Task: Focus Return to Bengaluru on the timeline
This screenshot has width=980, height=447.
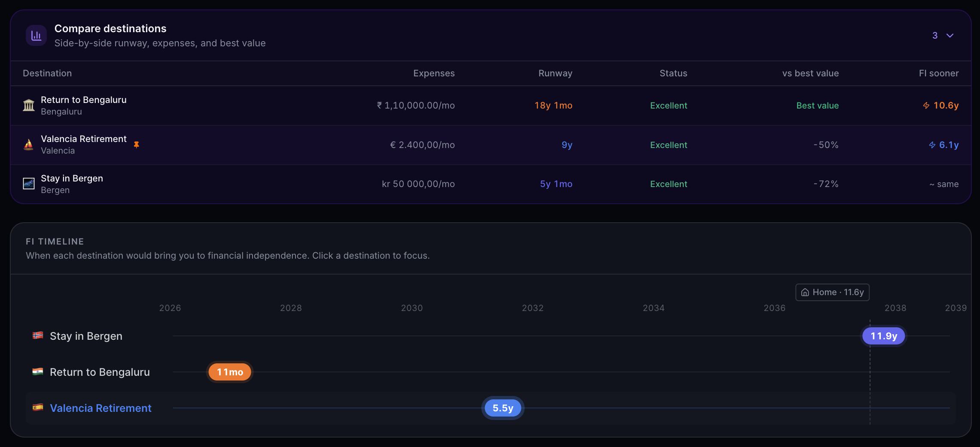Action: pos(100,372)
